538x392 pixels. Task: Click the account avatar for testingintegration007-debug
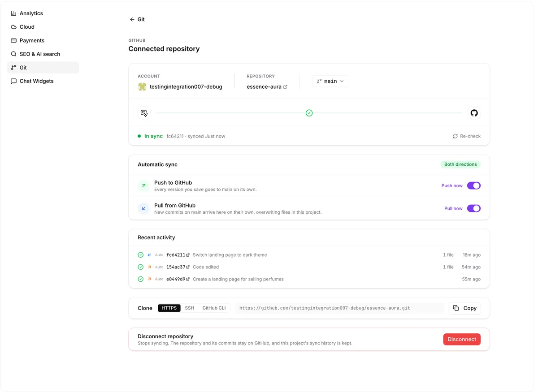(x=142, y=86)
